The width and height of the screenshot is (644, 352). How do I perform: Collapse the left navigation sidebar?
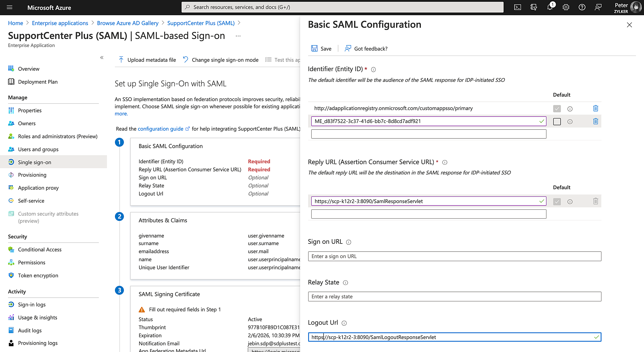coord(102,57)
